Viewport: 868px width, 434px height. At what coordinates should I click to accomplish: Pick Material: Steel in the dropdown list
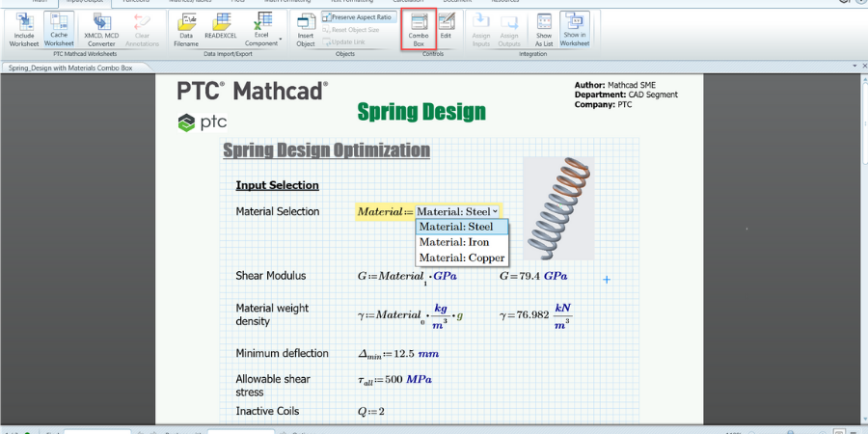(x=456, y=227)
